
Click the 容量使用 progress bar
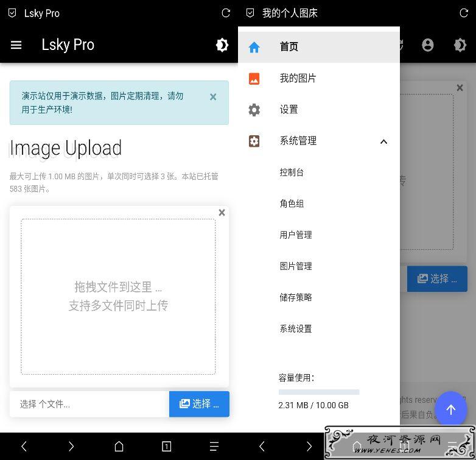click(x=319, y=392)
